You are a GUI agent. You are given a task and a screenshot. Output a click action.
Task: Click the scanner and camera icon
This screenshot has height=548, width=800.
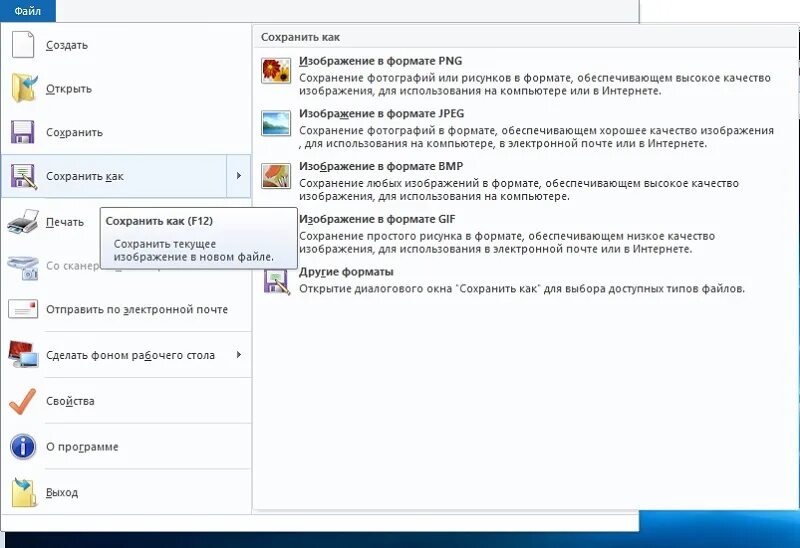coord(23,267)
